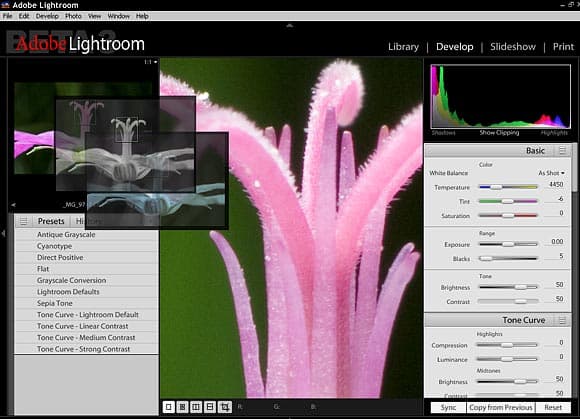This screenshot has width=580, height=419.
Task: Open the Tone Curve panel options icon
Action: [562, 320]
